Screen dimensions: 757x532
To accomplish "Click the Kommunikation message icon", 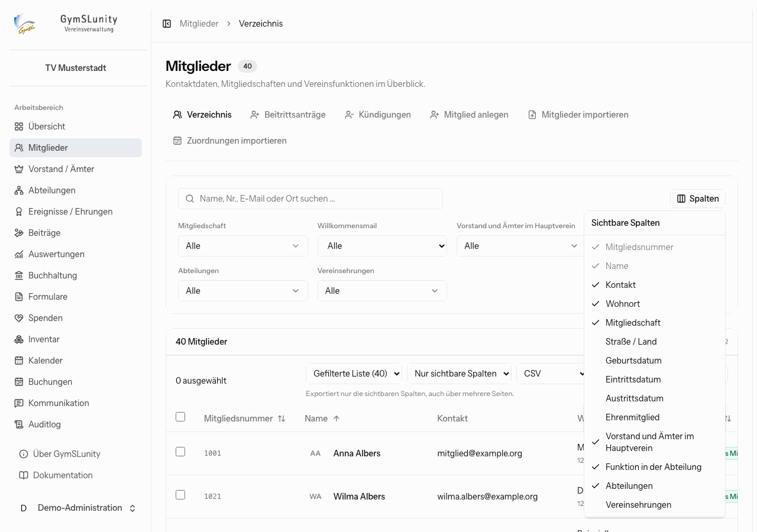I will click(x=19, y=403).
